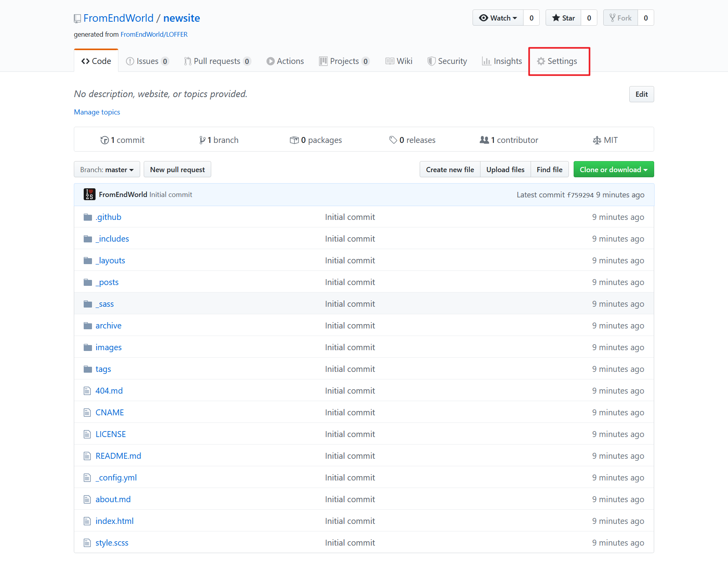Expand the Clone or download menu

coord(614,169)
